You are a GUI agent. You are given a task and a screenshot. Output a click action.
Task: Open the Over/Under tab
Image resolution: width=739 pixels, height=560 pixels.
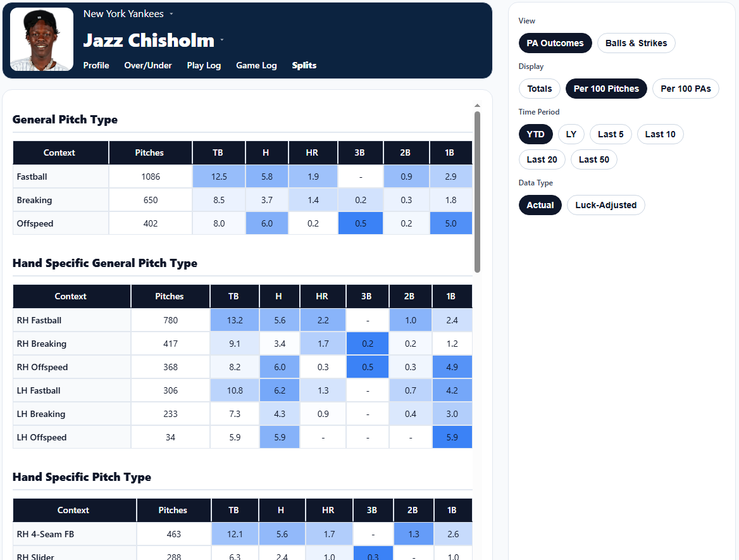147,65
